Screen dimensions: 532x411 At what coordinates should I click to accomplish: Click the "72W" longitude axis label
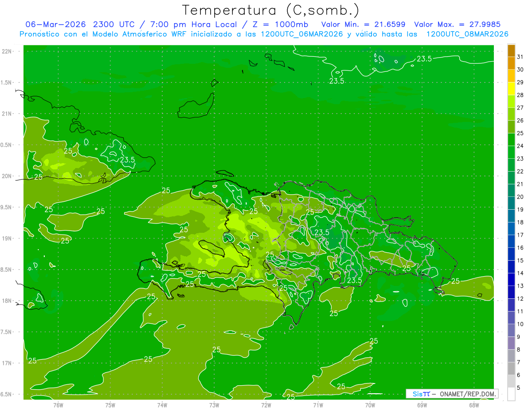click(266, 405)
